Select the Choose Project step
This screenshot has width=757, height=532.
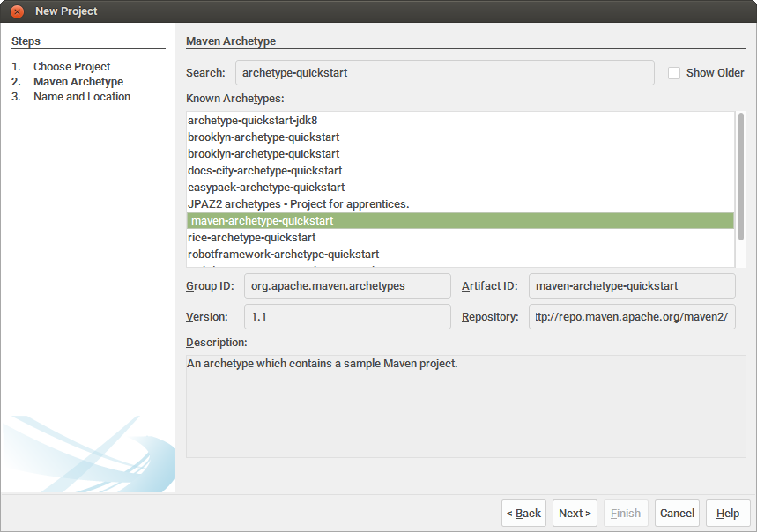pyautogui.click(x=71, y=66)
